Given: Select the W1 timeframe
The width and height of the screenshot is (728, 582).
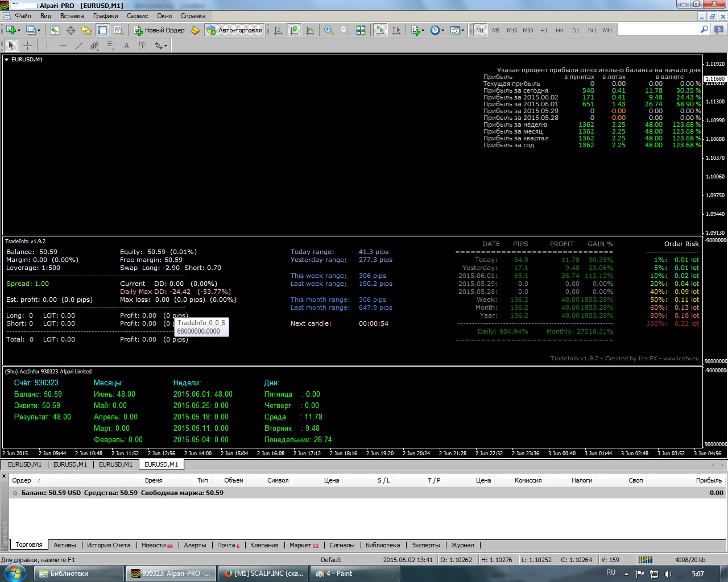Looking at the screenshot, I should pyautogui.click(x=592, y=30).
